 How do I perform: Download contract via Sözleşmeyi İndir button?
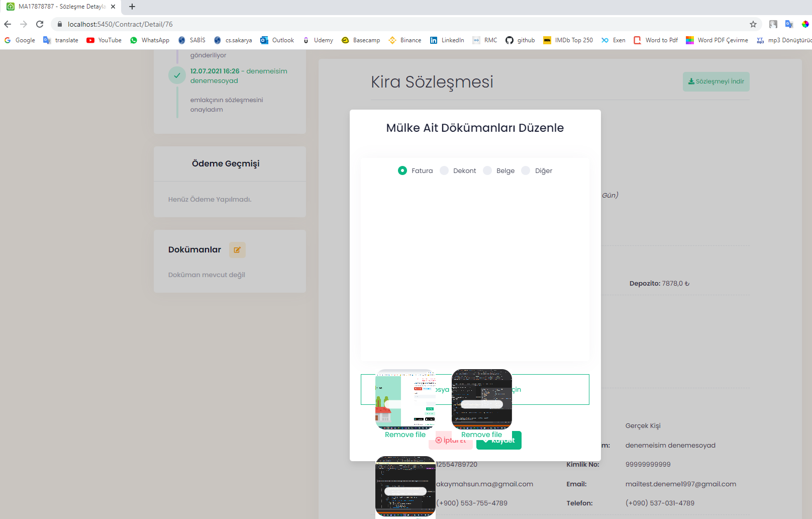716,81
